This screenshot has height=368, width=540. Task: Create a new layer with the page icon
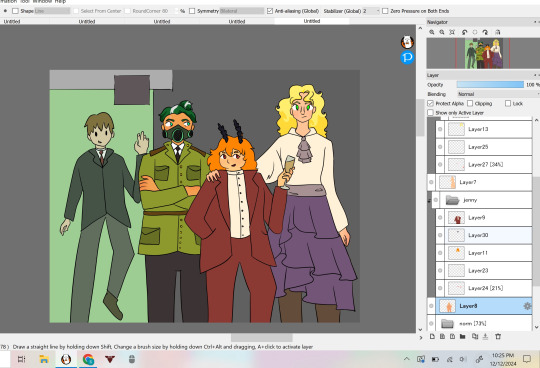click(432, 336)
